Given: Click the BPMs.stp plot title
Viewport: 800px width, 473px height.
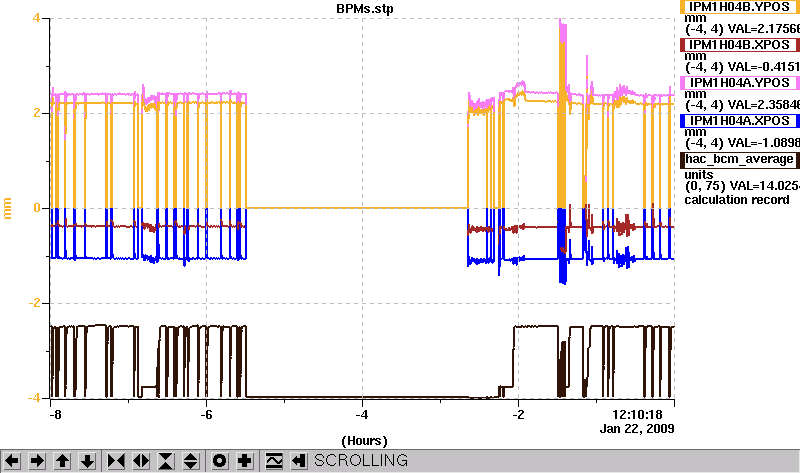Looking at the screenshot, I should point(365,9).
